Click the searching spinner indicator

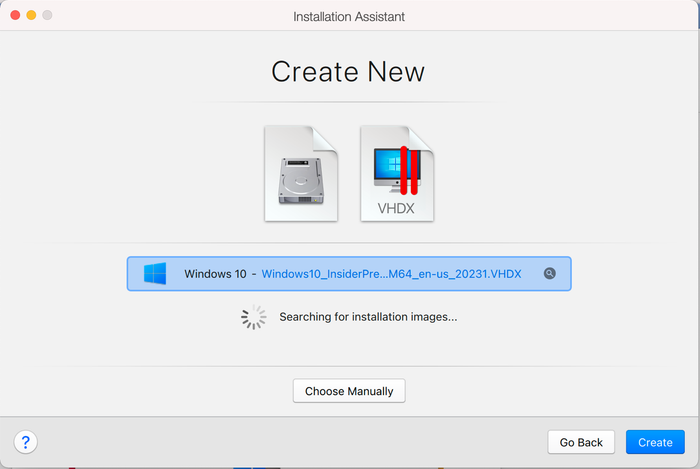click(254, 317)
